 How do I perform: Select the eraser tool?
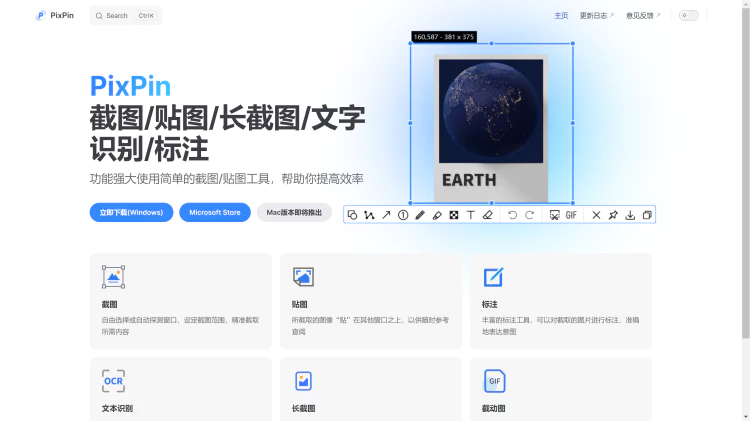487,215
